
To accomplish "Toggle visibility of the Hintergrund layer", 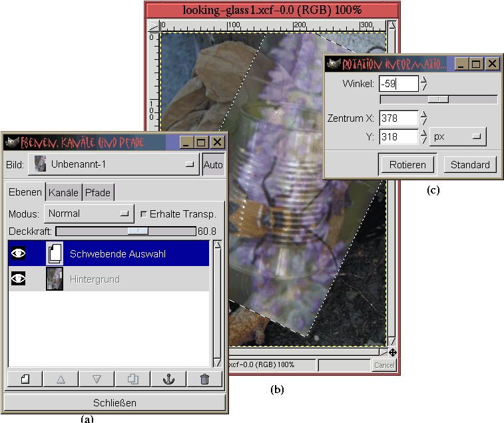I will 19,279.
